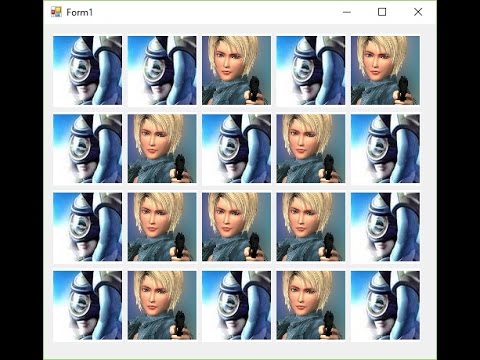Click the Form1 window title text
The height and width of the screenshot is (360, 480).
[79, 12]
